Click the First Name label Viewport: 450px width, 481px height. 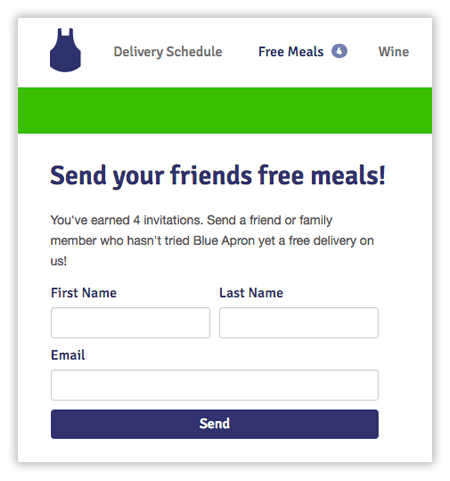pos(84,293)
